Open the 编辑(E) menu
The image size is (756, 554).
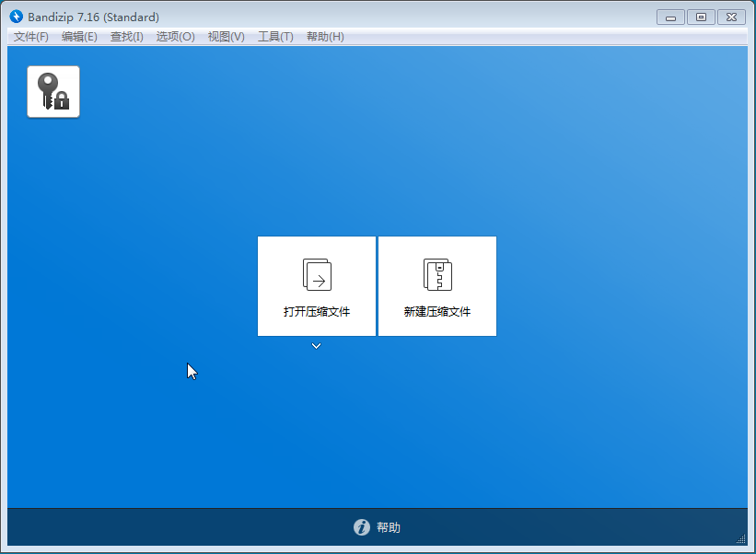tap(79, 37)
